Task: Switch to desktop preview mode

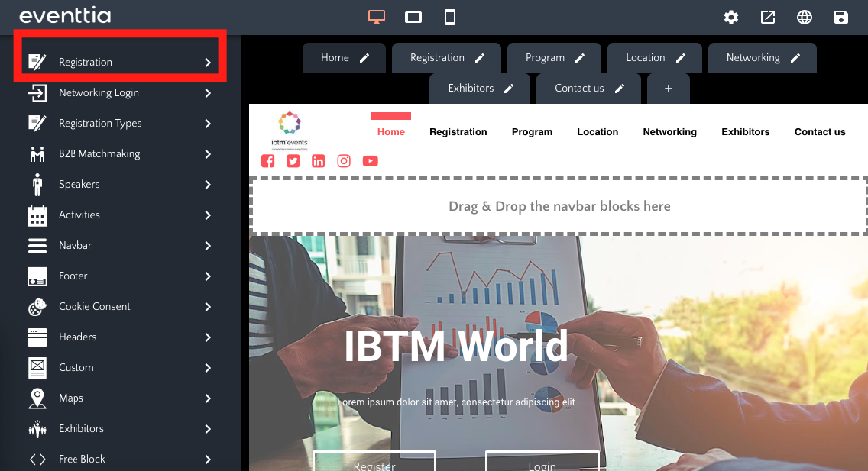Action: (x=376, y=17)
